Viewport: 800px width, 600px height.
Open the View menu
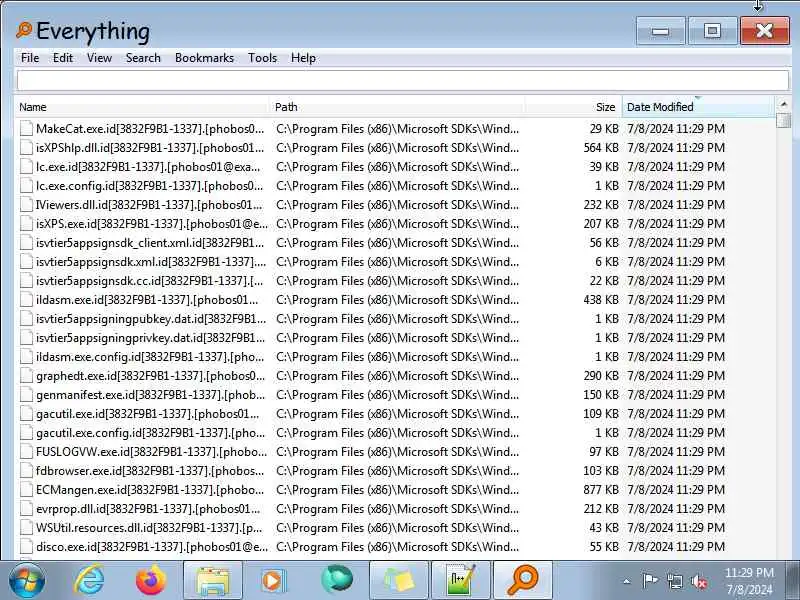(99, 58)
